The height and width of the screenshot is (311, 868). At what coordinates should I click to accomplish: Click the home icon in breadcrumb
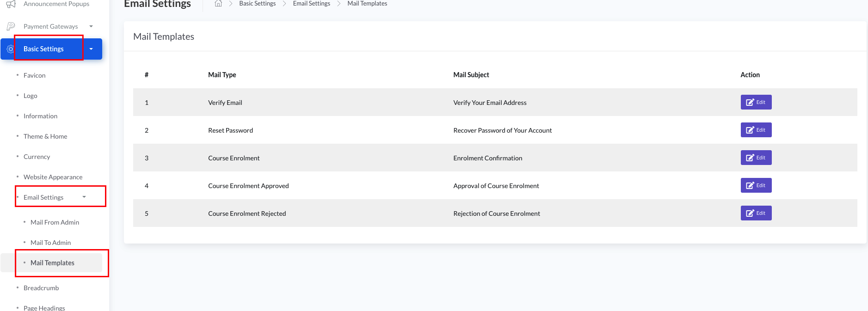[218, 4]
